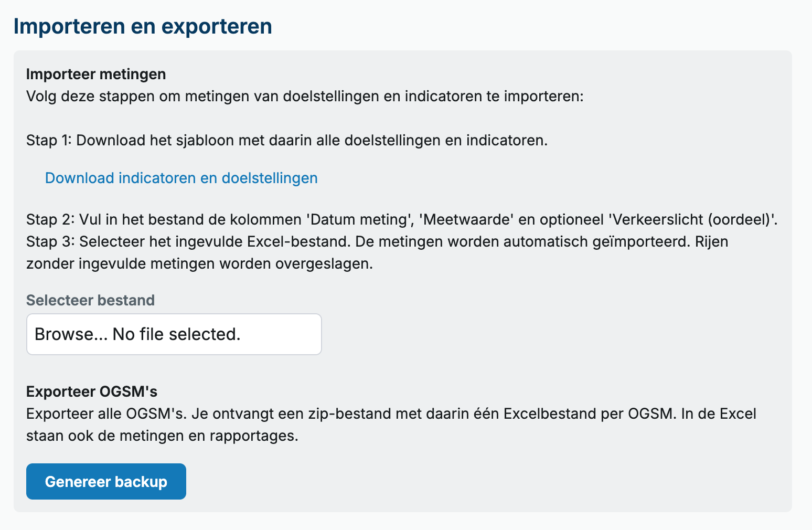Screen dimensions: 812x530
Task: Download the template with doelstellingen en indicatoren
Action: (181, 178)
